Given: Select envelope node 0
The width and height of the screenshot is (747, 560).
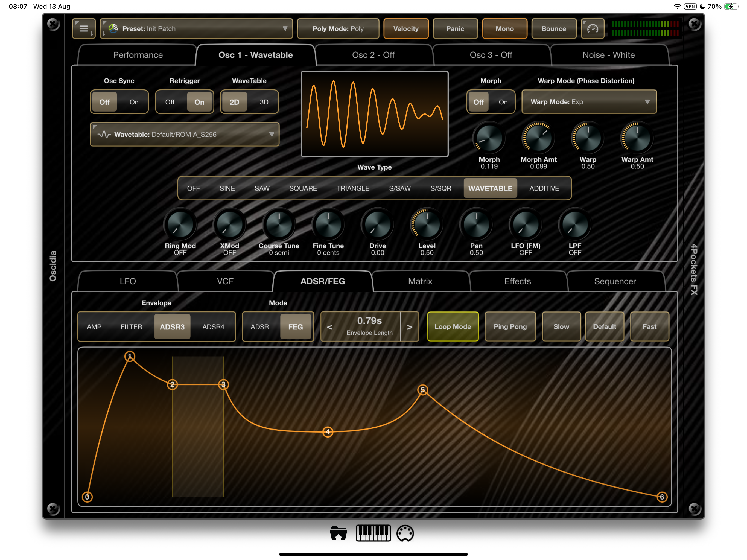Looking at the screenshot, I should coord(87,497).
